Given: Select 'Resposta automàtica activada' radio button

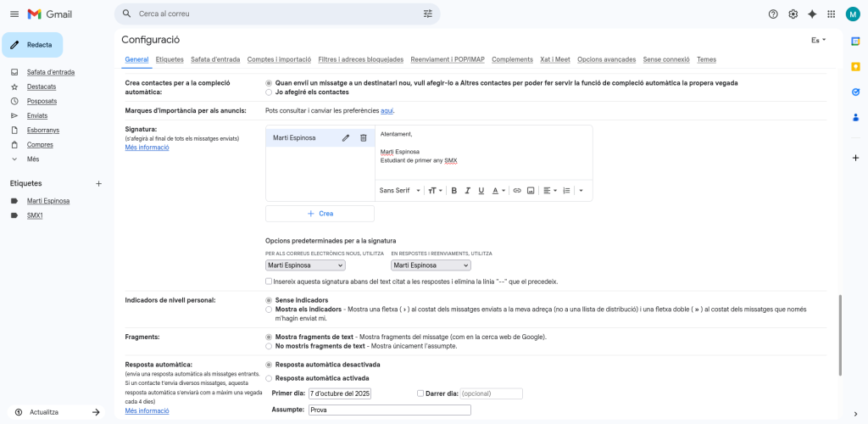Looking at the screenshot, I should pos(269,378).
